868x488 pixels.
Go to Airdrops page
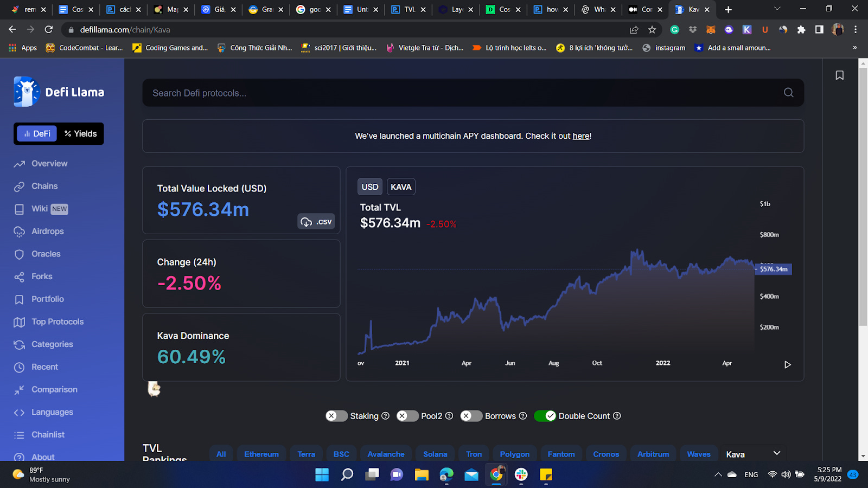click(48, 232)
